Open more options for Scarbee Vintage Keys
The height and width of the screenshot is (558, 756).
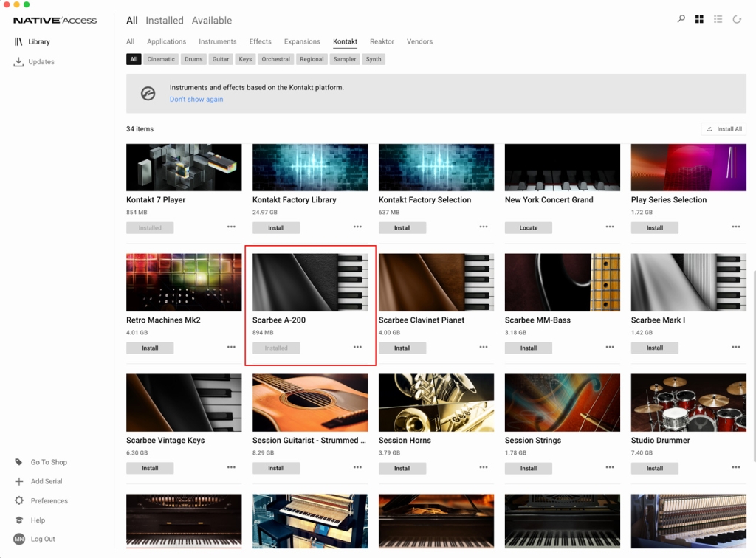(231, 467)
